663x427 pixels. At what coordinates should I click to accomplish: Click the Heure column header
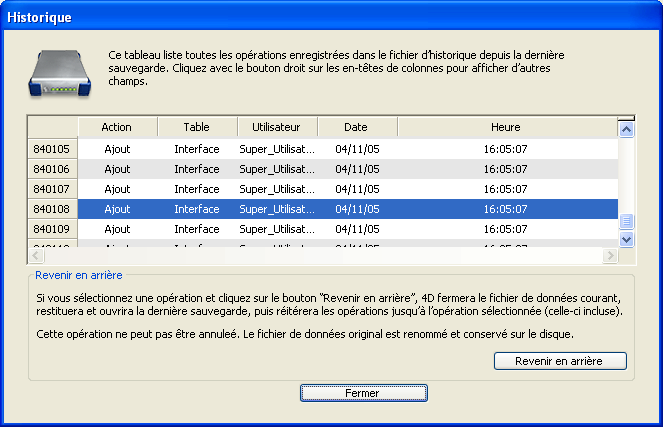pos(505,127)
